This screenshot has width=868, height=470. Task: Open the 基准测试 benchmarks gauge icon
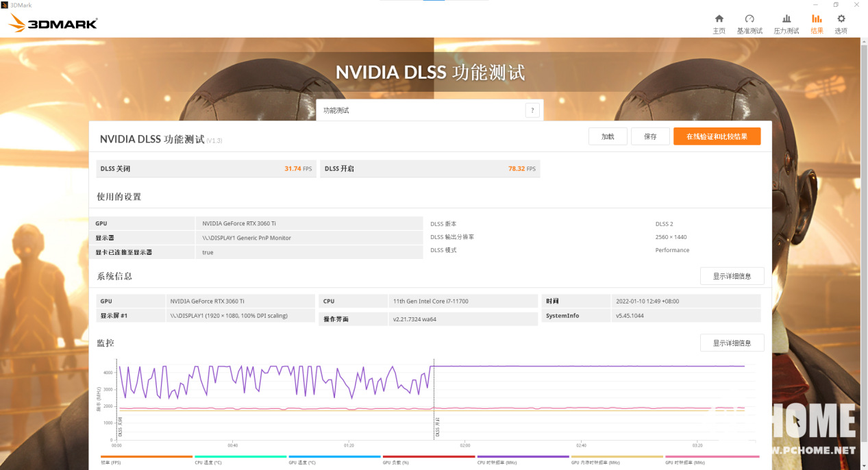(749, 23)
